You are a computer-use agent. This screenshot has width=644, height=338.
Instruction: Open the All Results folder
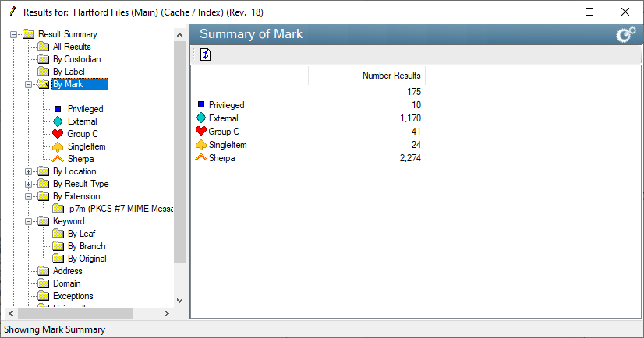[x=71, y=47]
